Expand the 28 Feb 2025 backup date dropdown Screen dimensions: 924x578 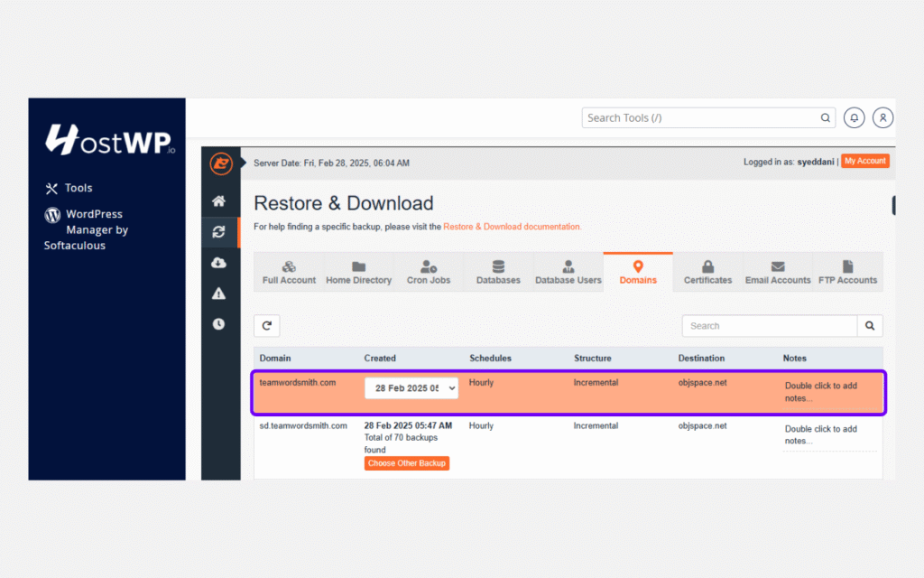411,387
